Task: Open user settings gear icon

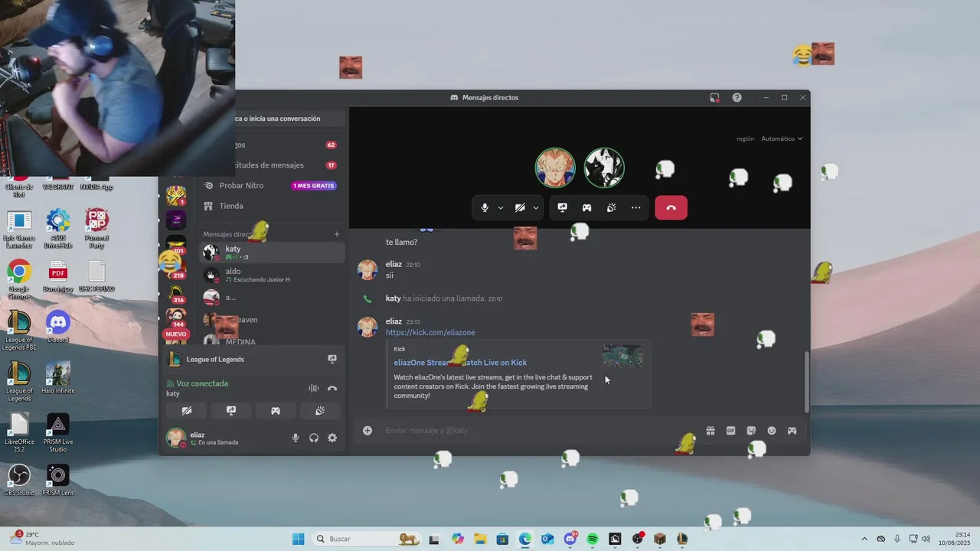Action: tap(332, 438)
